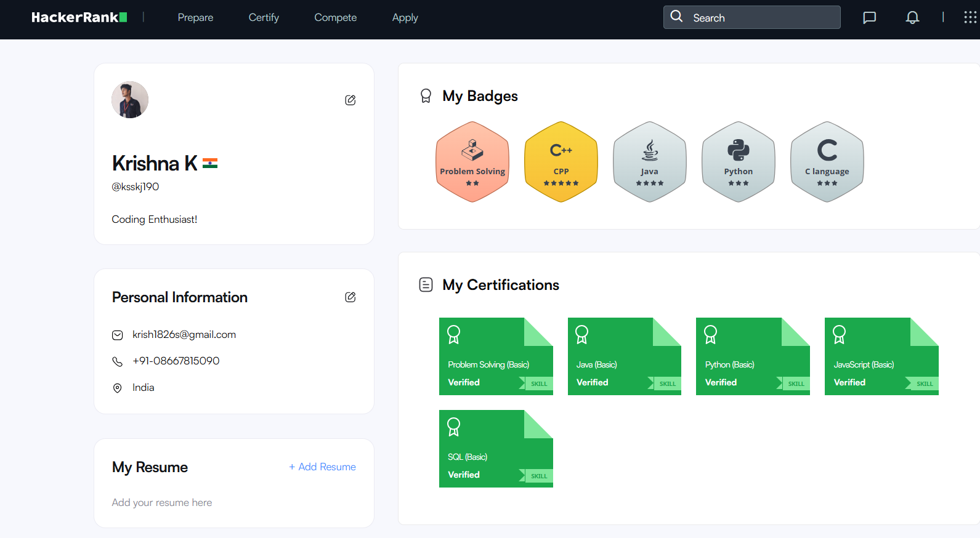The width and height of the screenshot is (980, 538).
Task: Open the Python (Basic) certificate
Action: pyautogui.click(x=753, y=356)
